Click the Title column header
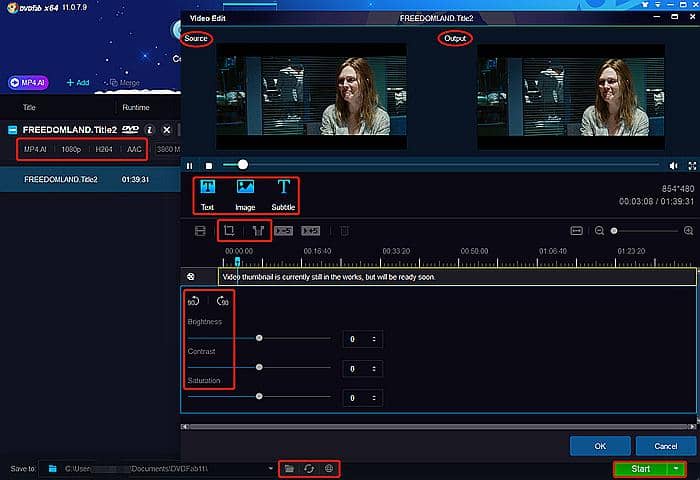Screen dimensions: 700x480 point(29,108)
